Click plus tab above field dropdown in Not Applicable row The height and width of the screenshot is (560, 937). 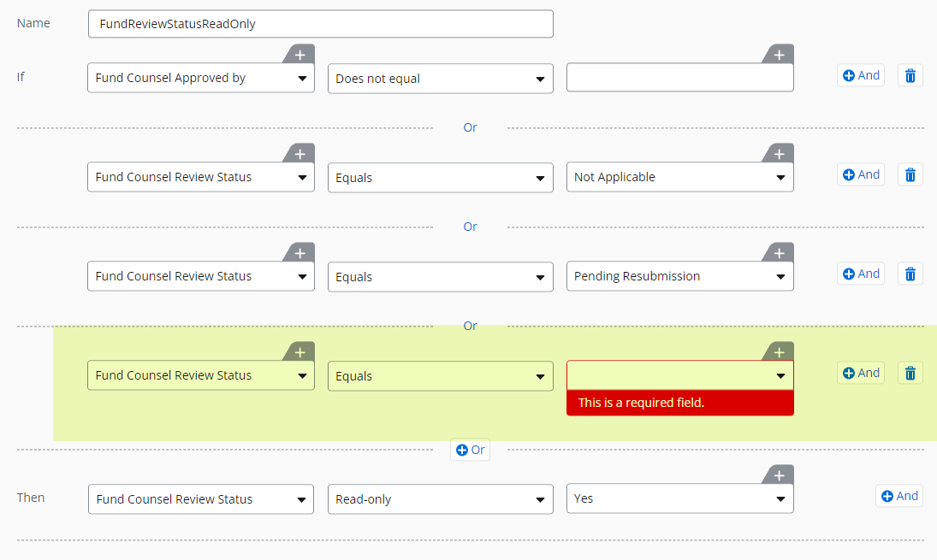tap(300, 153)
